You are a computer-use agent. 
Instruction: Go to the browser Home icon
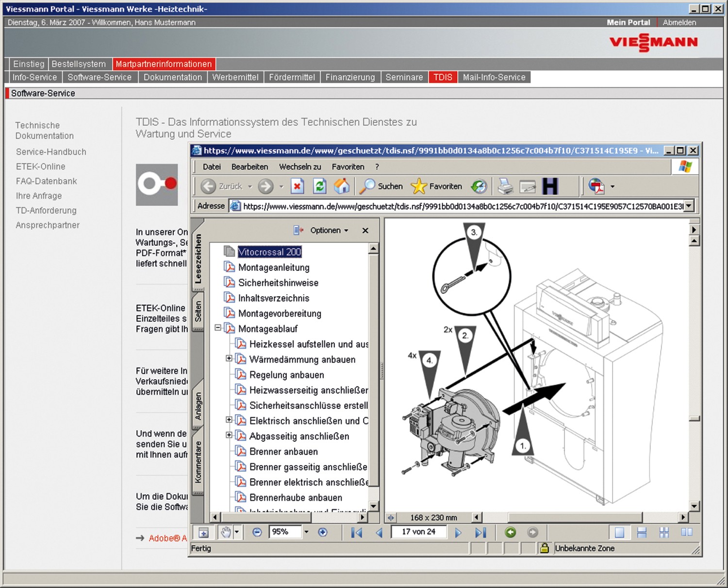tap(342, 186)
